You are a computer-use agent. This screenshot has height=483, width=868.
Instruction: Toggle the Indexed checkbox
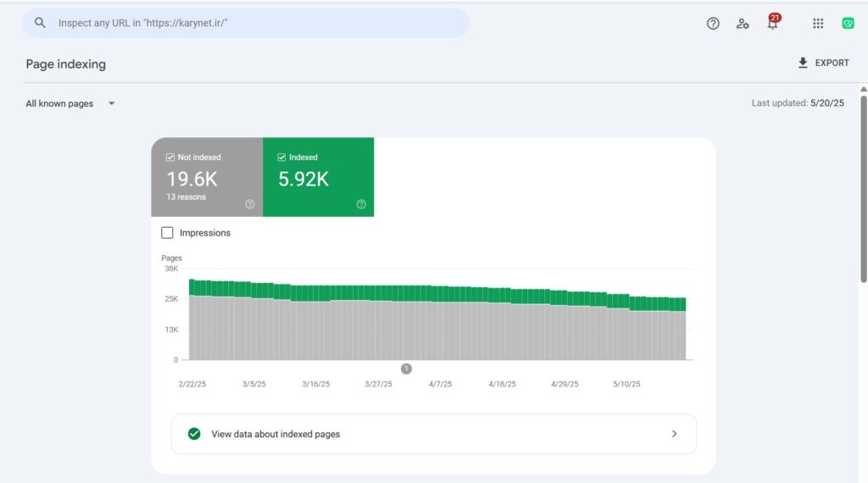click(x=281, y=158)
